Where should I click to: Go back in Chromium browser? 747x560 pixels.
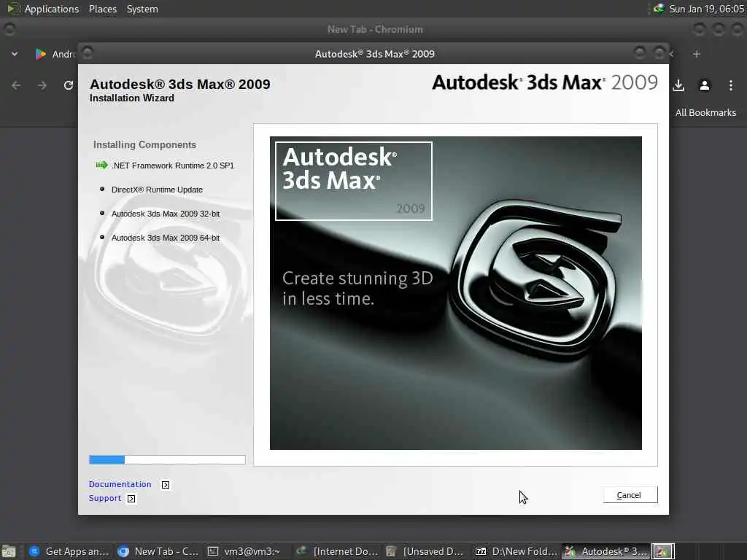[x=16, y=85]
